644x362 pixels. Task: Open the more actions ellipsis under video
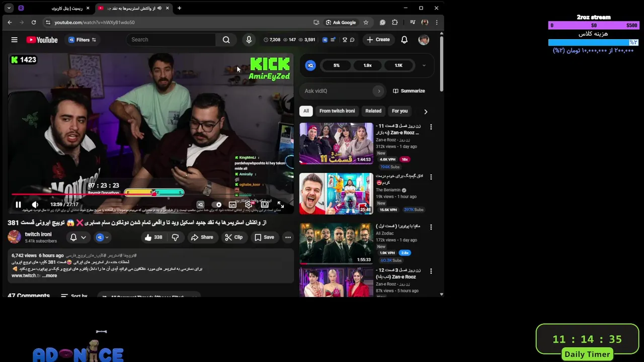click(x=288, y=237)
